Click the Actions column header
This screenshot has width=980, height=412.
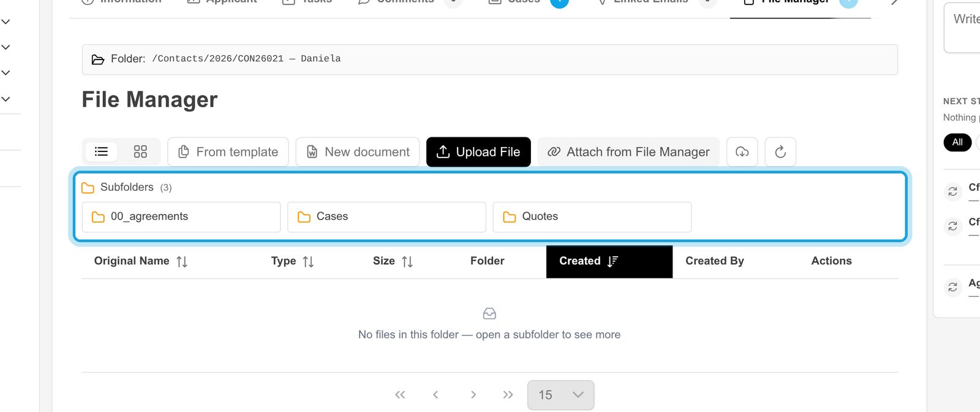click(x=831, y=261)
